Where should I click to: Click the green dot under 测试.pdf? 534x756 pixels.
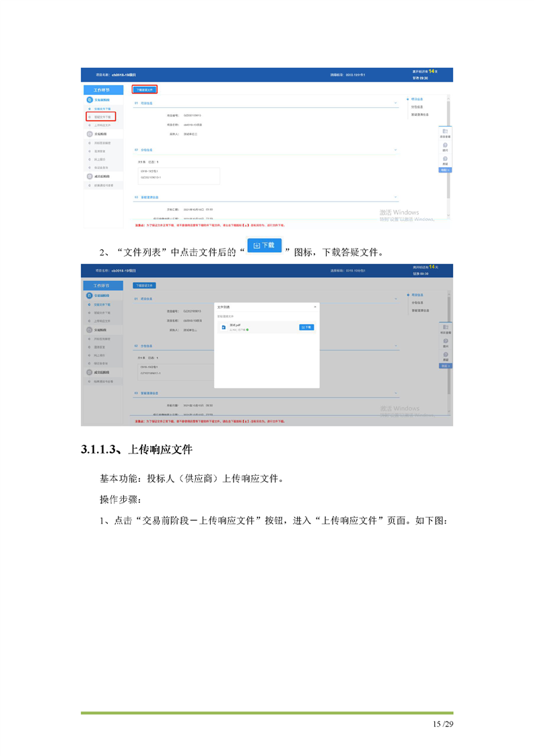pos(248,330)
